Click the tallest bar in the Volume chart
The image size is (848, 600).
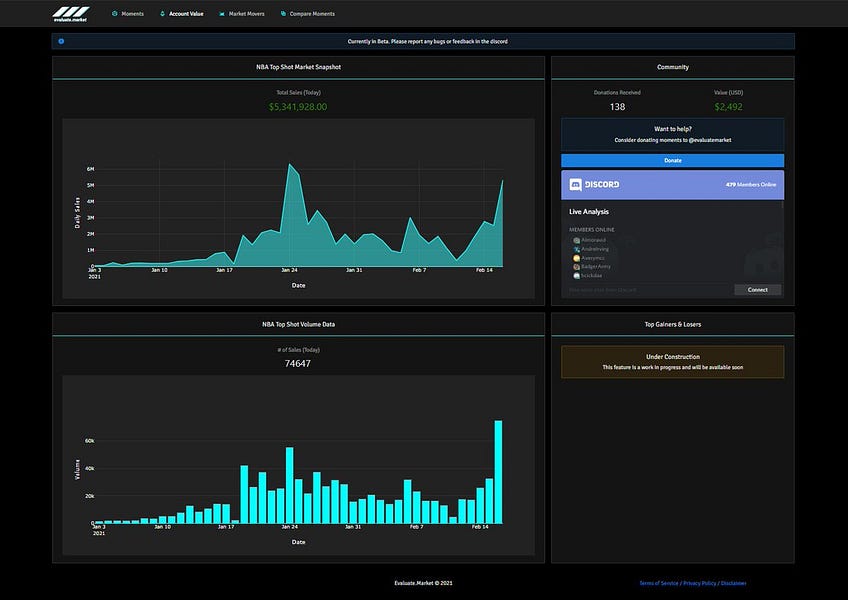[x=498, y=472]
